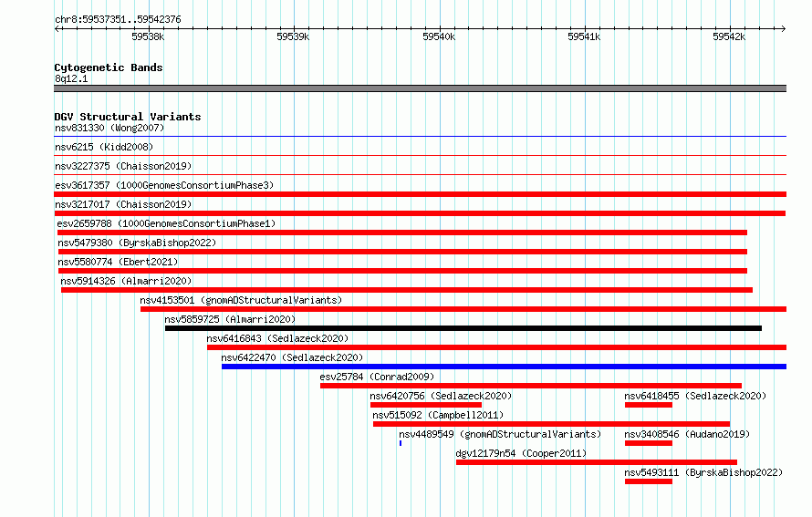Select the red nsv6420756 variant bar
The height and width of the screenshot is (517, 812).
click(x=426, y=405)
